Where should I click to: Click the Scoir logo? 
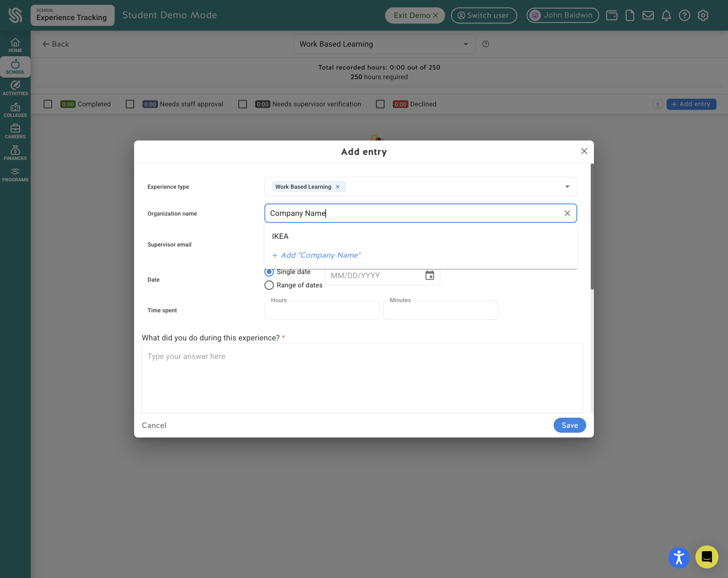15,15
